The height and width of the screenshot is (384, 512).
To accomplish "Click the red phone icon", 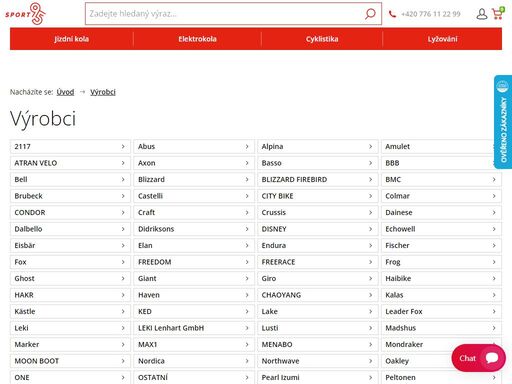I will [x=392, y=14].
